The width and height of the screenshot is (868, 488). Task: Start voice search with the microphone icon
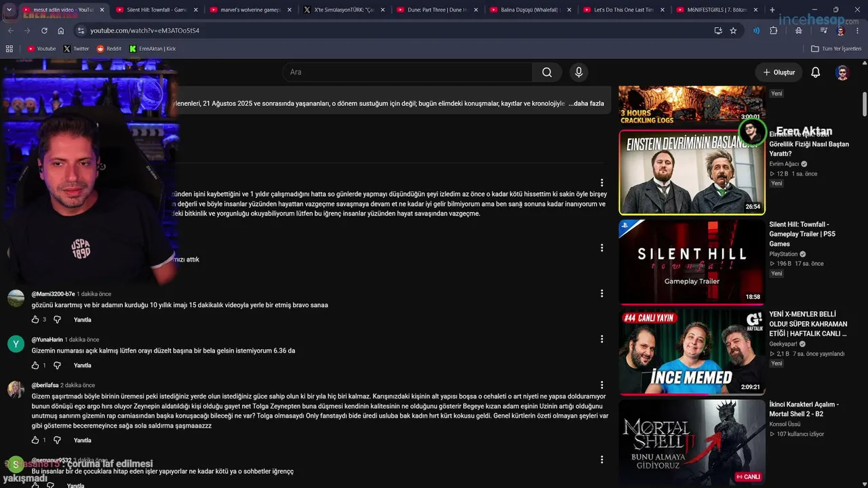click(578, 73)
